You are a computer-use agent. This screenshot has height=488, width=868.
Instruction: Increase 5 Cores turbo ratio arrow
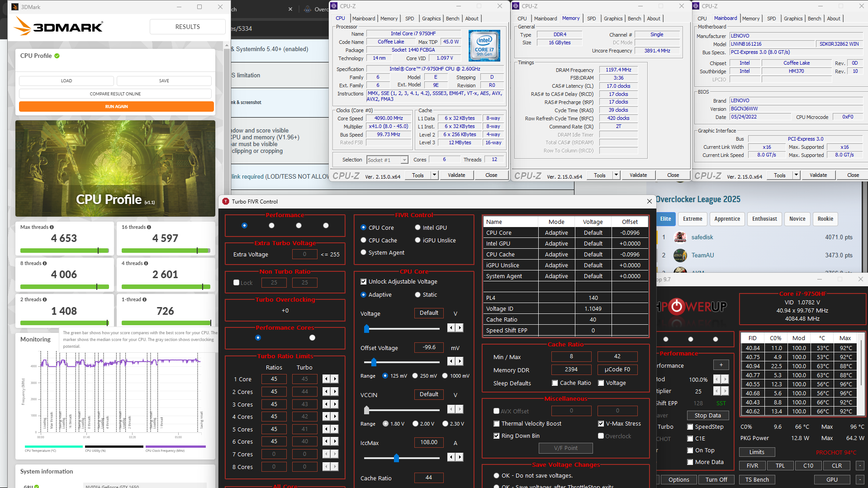point(335,429)
